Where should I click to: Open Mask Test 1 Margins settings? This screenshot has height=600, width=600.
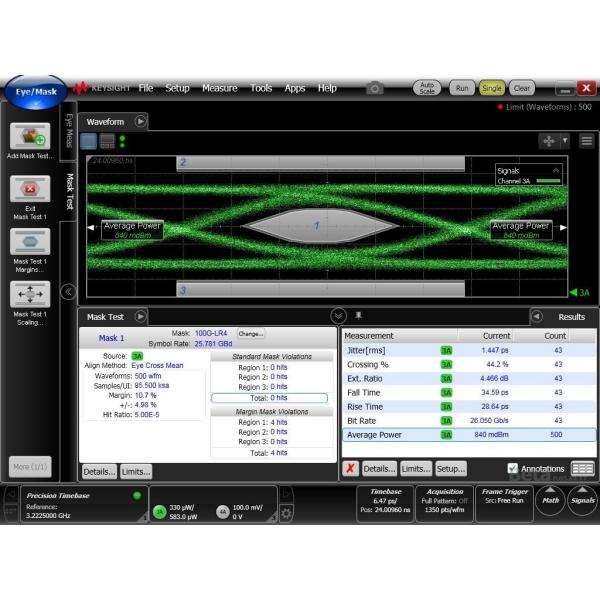coord(29,243)
